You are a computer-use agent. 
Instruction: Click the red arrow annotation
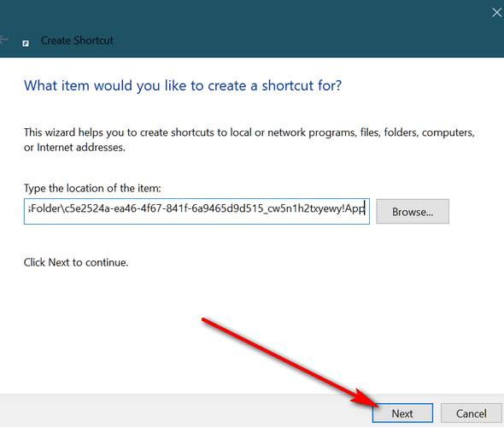coord(290,363)
